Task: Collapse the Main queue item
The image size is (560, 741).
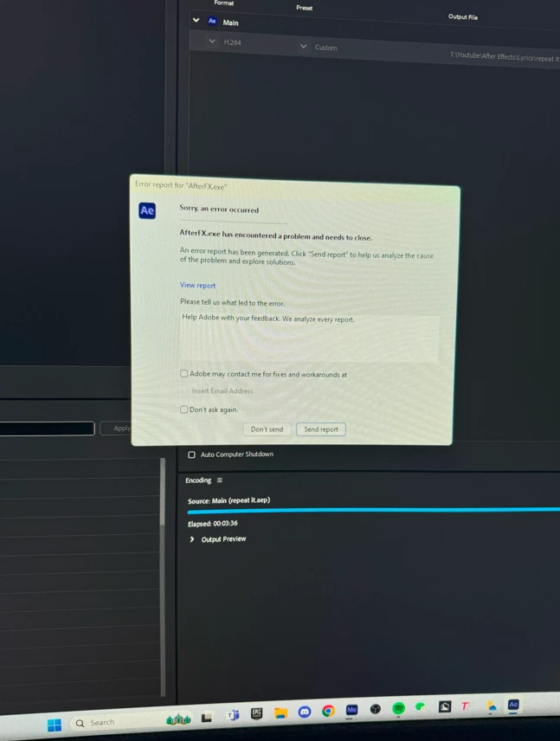Action: pyautogui.click(x=196, y=20)
